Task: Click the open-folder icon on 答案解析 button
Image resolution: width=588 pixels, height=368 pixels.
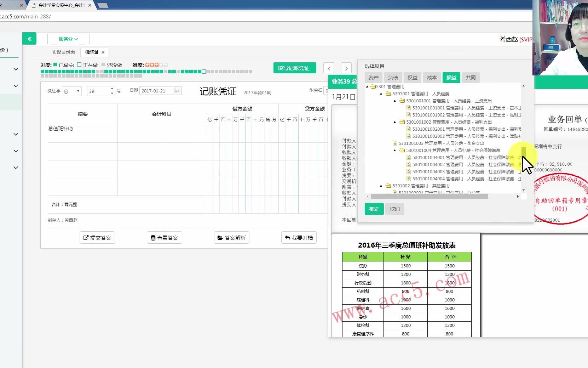Action: pos(220,237)
